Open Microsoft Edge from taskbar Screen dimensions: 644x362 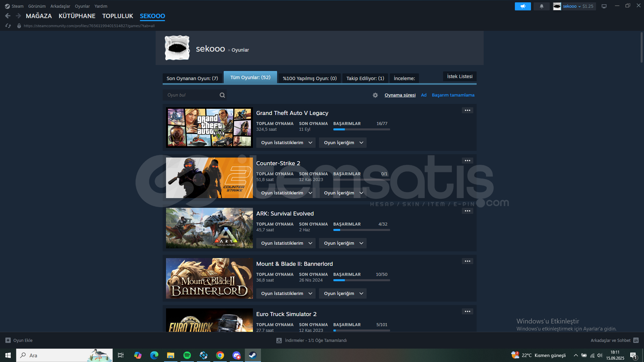(154, 355)
